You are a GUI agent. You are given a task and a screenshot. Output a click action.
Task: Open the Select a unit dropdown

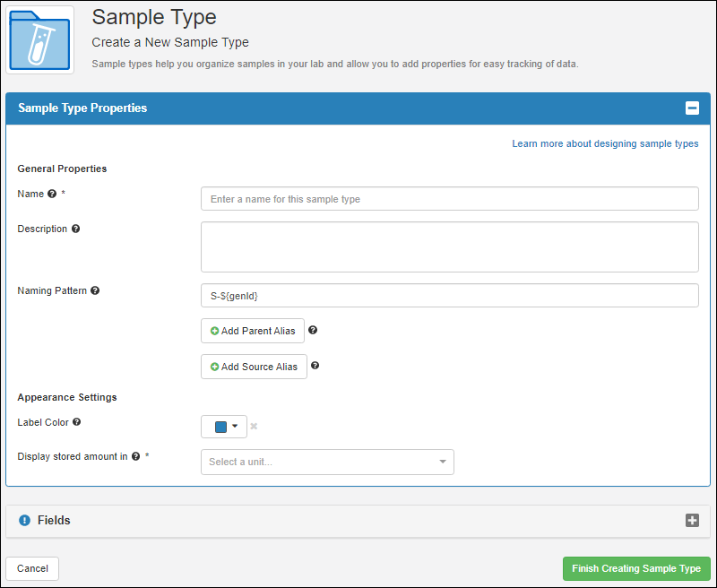(327, 462)
